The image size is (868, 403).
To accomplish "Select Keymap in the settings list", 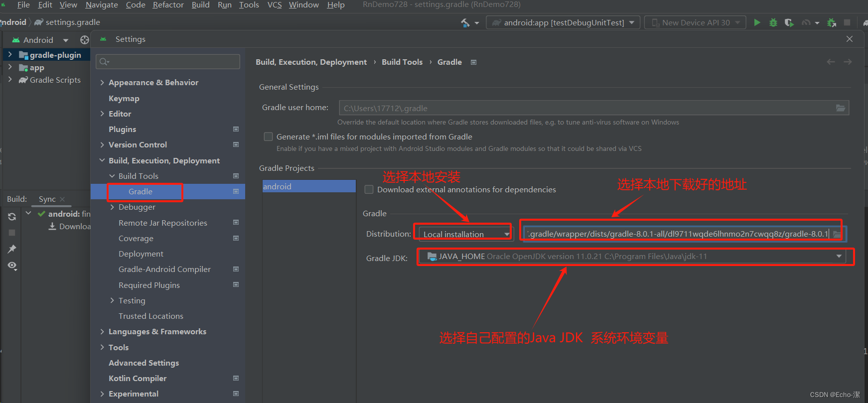I will (x=124, y=99).
